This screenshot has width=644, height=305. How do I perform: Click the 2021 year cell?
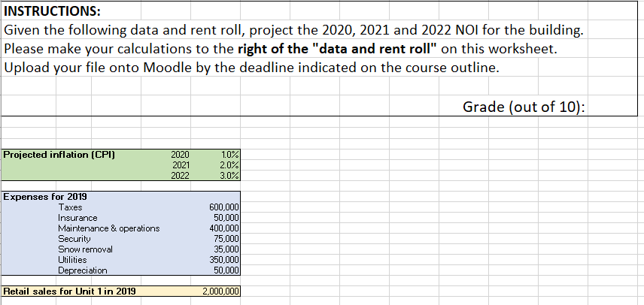[181, 165]
